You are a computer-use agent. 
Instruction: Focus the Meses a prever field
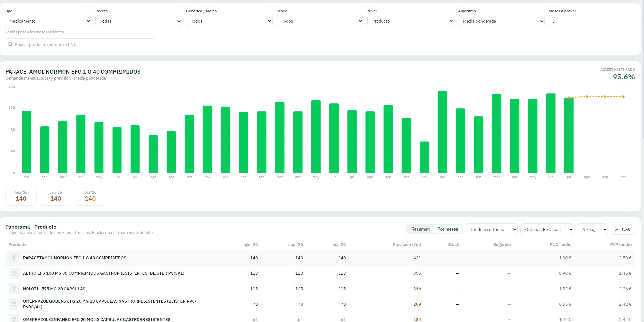click(592, 21)
